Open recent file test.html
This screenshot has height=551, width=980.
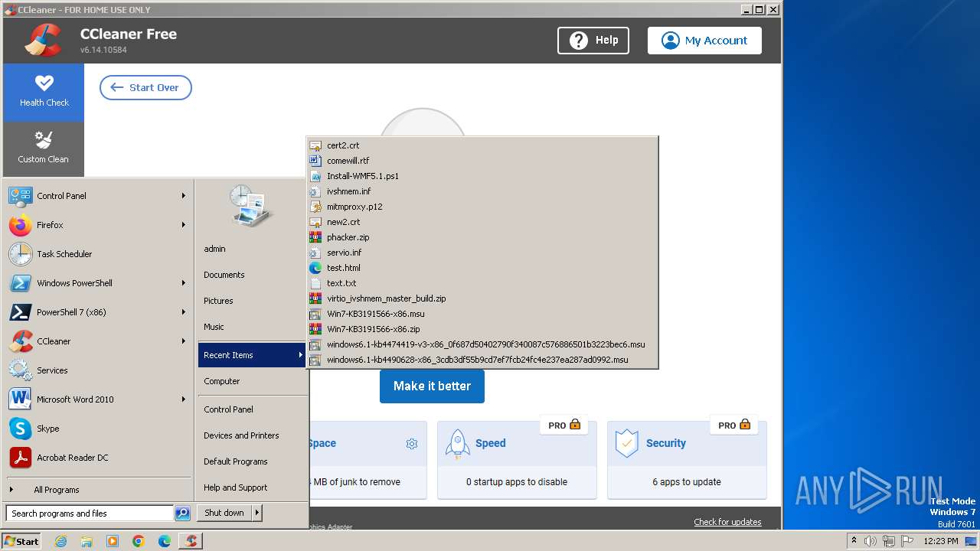482,268
